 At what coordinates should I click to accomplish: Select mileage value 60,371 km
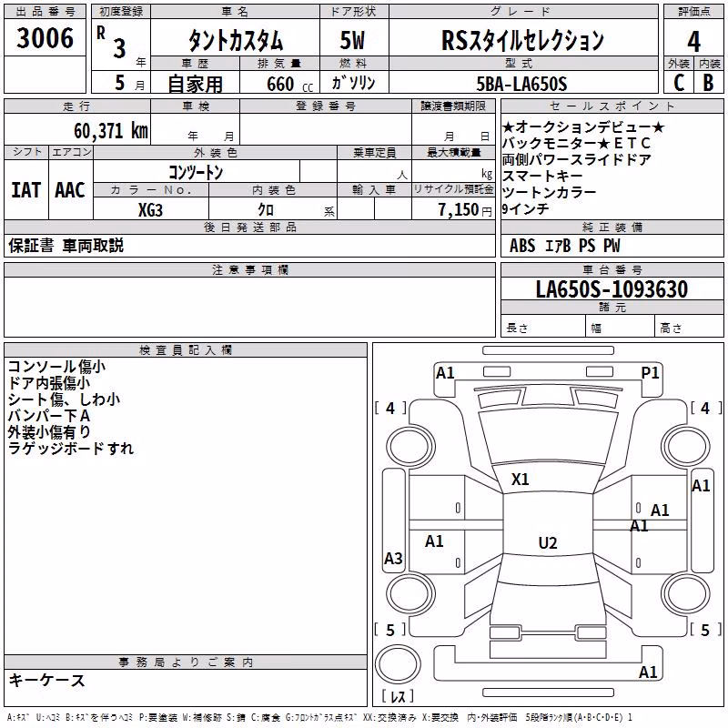coord(111,131)
